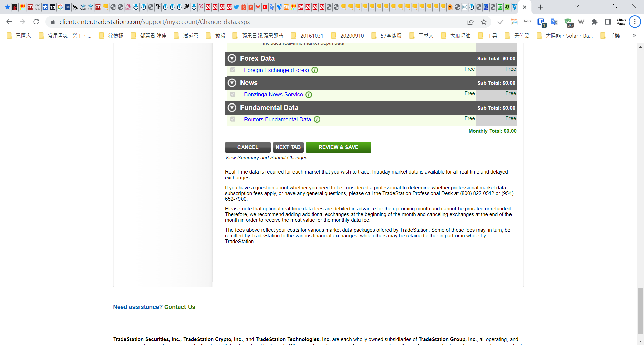Switch to the TradingView TV tab

(53, 7)
